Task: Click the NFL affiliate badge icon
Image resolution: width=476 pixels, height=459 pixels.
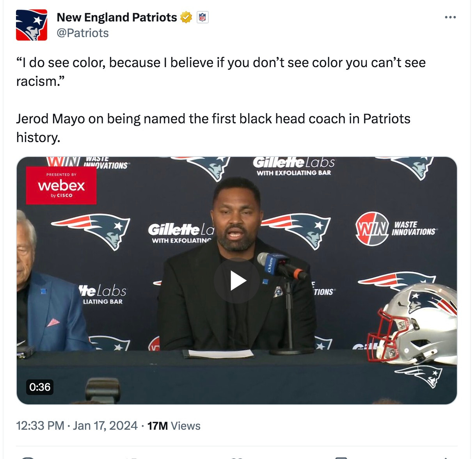Action: pyautogui.click(x=202, y=17)
